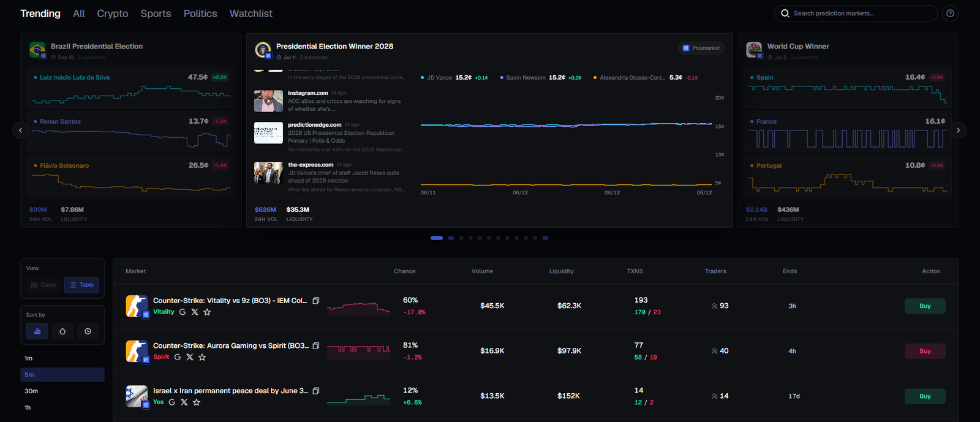This screenshot has width=980, height=422.
Task: Select the 1m timeframe
Action: [x=62, y=358]
